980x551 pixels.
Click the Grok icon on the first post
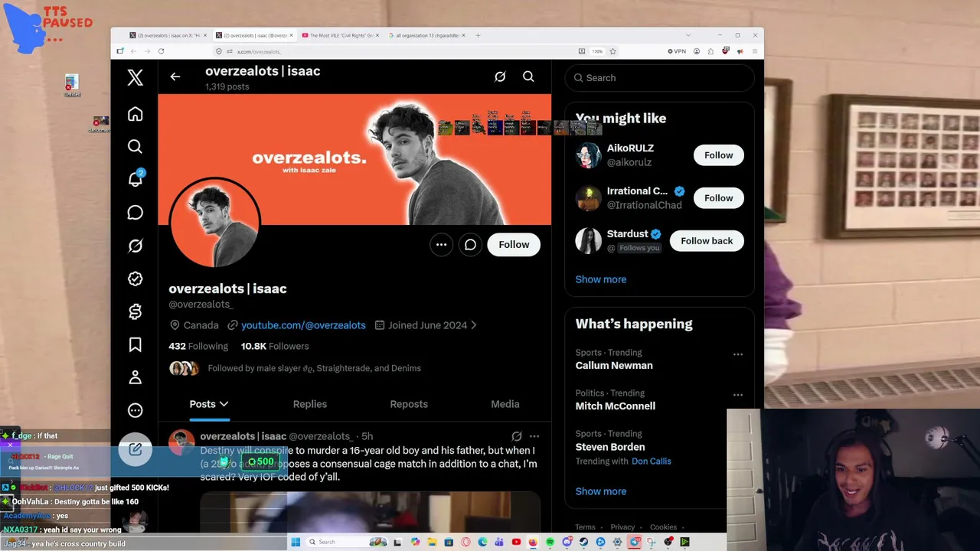click(517, 436)
